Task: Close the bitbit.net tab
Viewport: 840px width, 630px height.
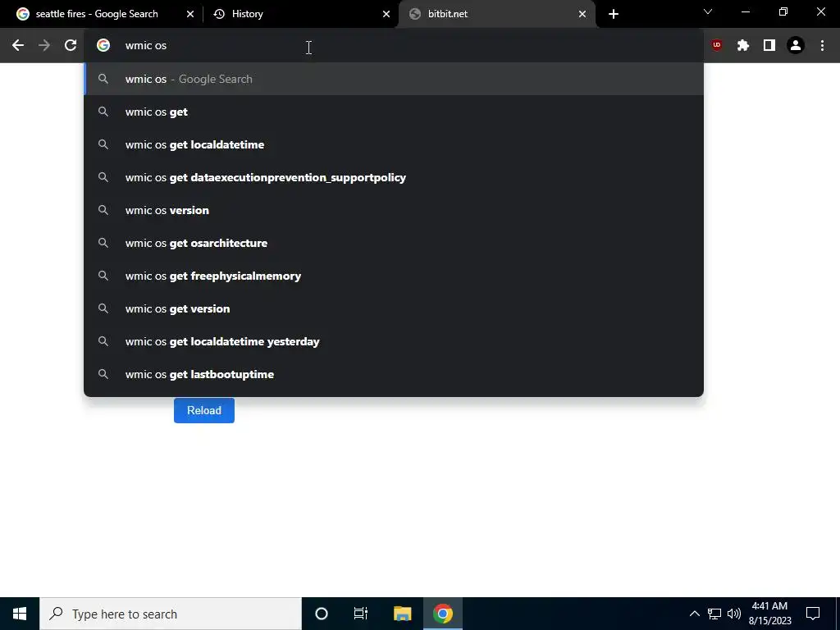Action: pyautogui.click(x=582, y=14)
